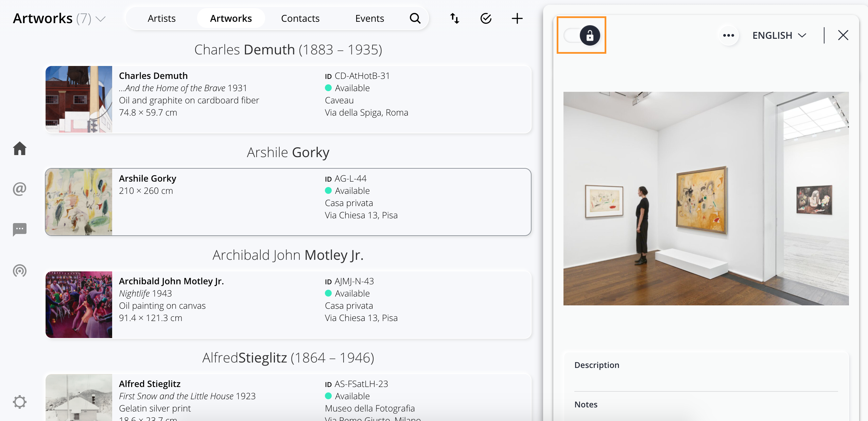Click '...And the Home of the Brave 1931' title

183,88
